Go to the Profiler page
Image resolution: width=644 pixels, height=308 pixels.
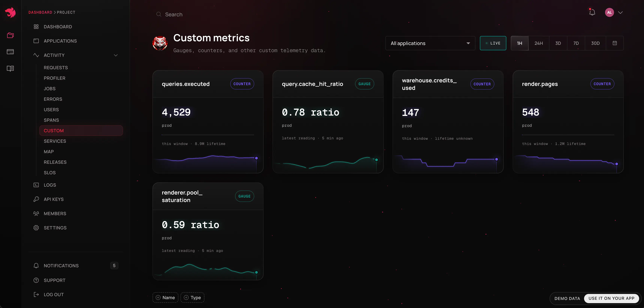click(x=55, y=78)
